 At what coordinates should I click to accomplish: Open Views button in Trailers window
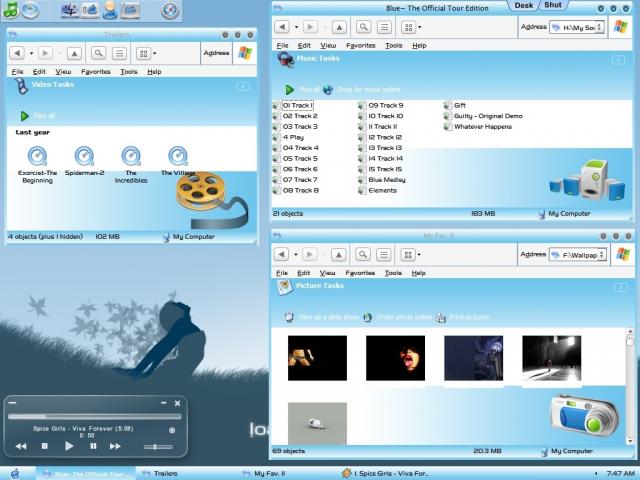(143, 53)
